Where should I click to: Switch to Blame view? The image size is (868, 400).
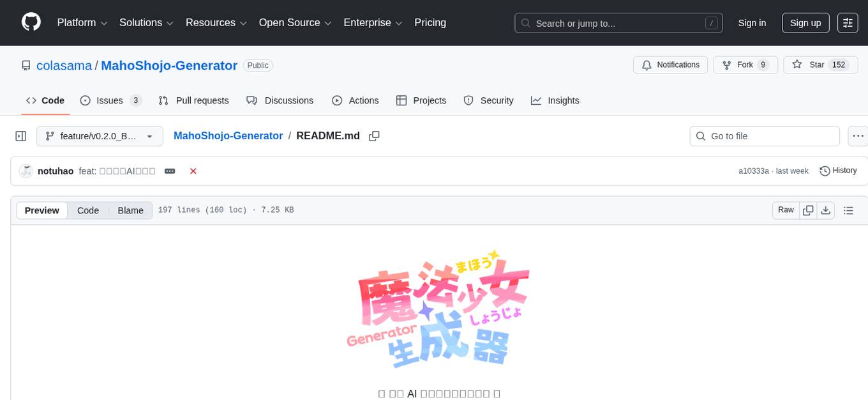130,210
